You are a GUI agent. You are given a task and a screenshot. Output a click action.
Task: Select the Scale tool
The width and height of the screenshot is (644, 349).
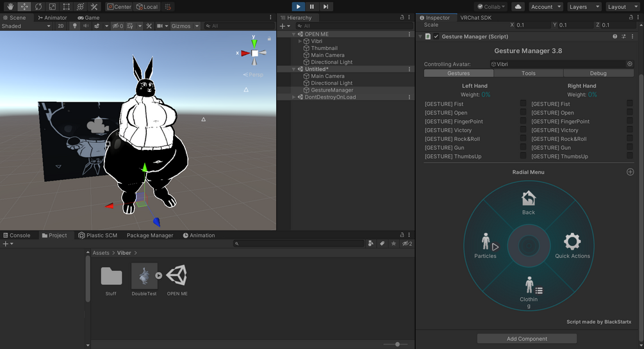pos(52,6)
